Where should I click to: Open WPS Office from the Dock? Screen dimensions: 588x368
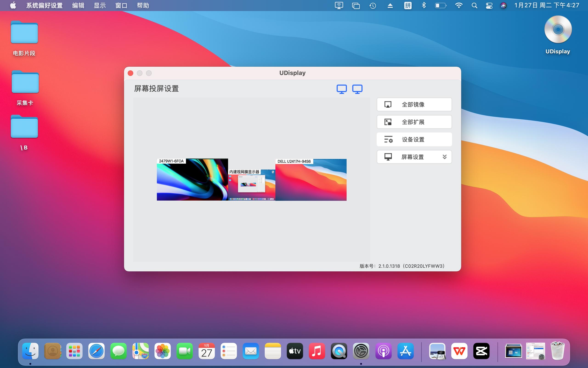pyautogui.click(x=459, y=351)
